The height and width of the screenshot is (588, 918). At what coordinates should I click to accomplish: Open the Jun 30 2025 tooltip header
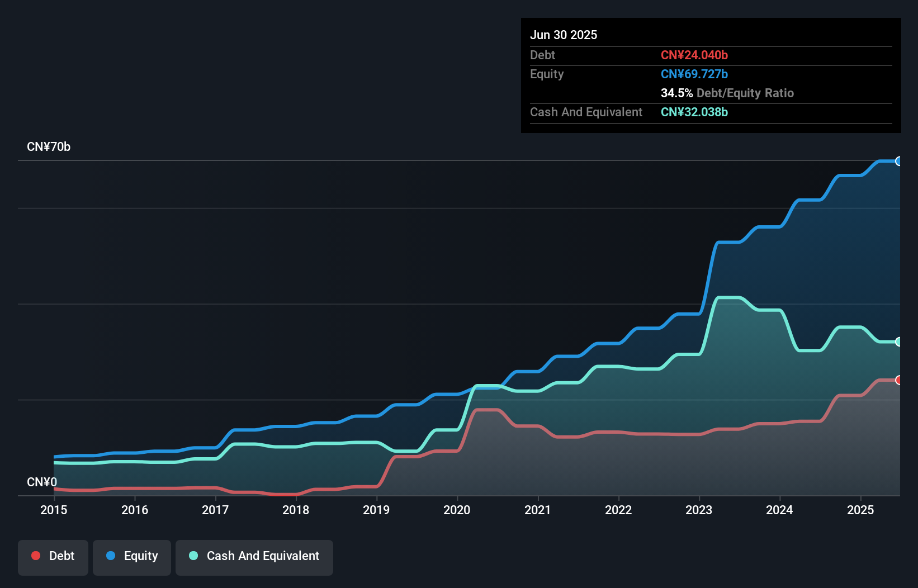point(564,35)
